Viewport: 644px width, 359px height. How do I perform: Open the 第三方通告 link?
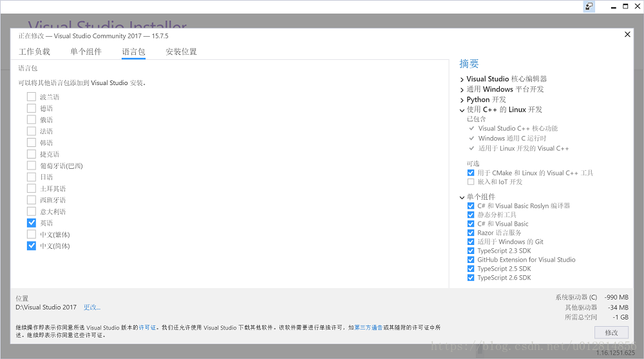(368, 328)
